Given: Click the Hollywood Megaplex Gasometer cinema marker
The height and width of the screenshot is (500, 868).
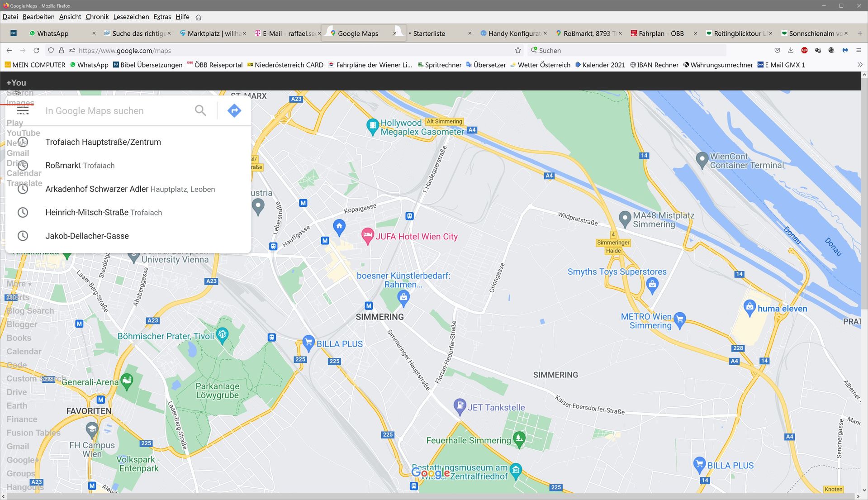Looking at the screenshot, I should [372, 126].
